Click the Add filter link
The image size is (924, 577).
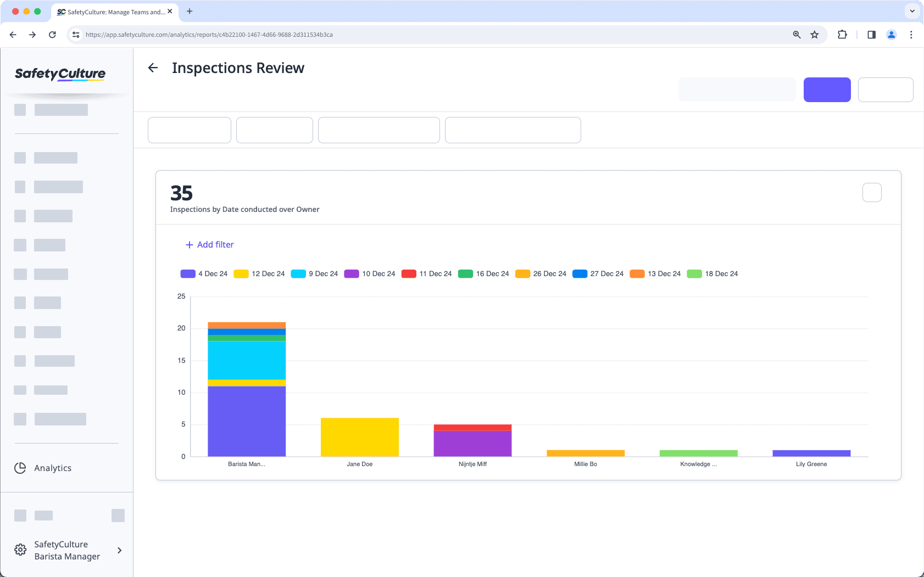(x=210, y=244)
